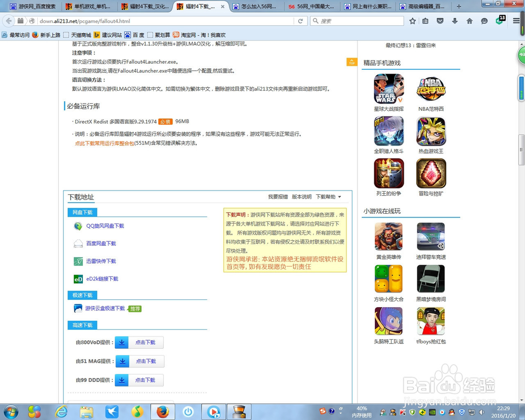Image resolution: width=525 pixels, height=420 pixels.
Task: Click 迅雷快传下载 link
Action: 101,261
